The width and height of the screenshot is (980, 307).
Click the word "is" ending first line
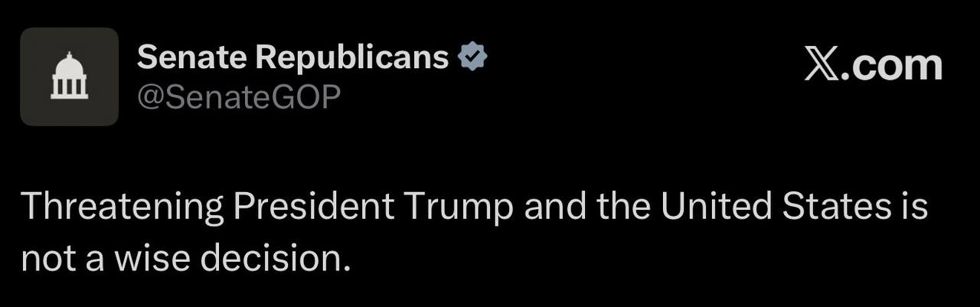(x=914, y=207)
